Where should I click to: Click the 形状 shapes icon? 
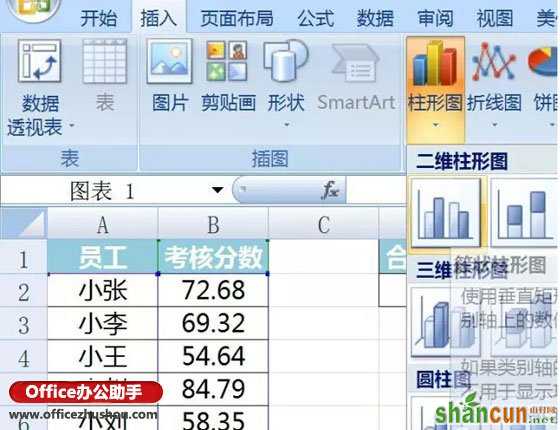tap(286, 61)
